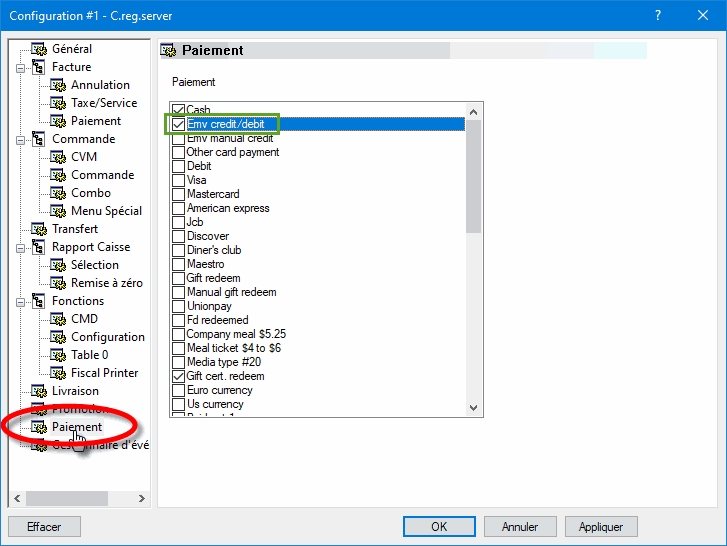Click the CVM node icon
727x546 pixels.
pos(58,157)
